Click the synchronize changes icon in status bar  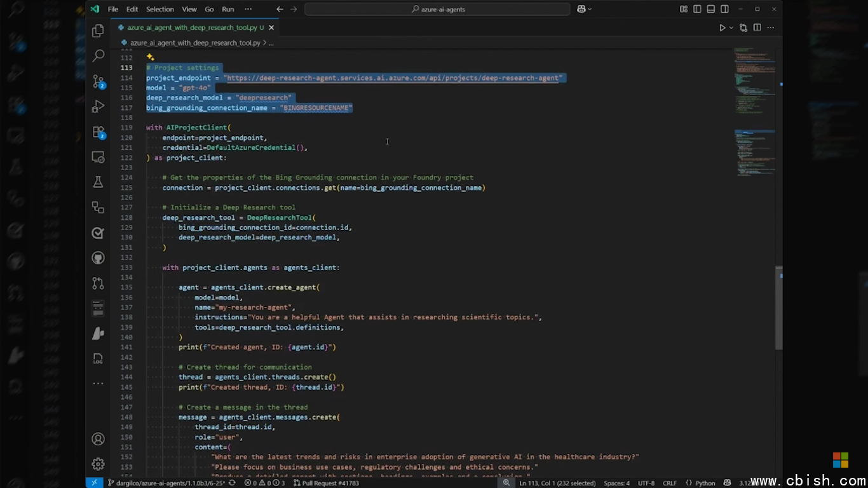pyautogui.click(x=232, y=483)
